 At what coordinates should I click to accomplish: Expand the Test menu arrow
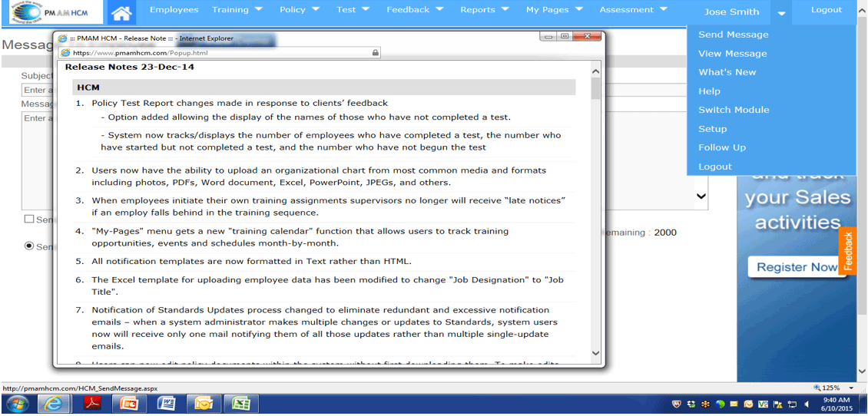[x=366, y=9]
